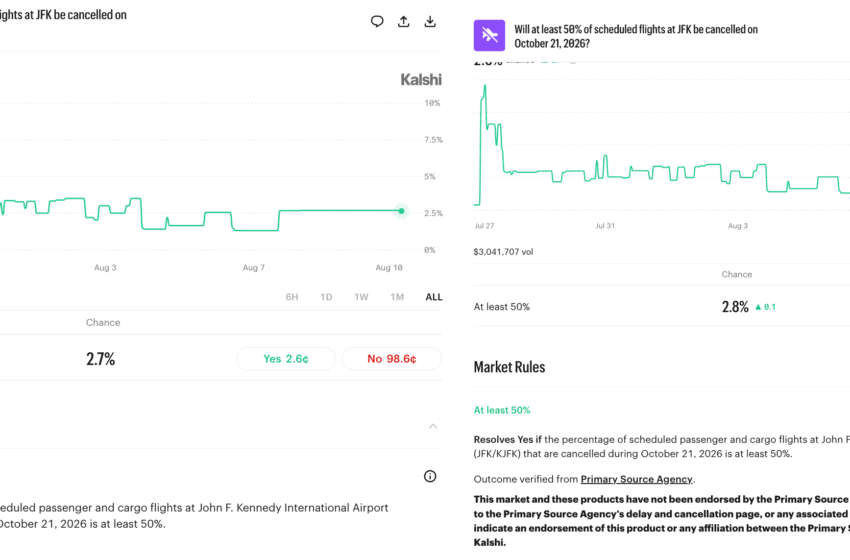Click the '5%' y-axis label
This screenshot has width=850, height=560.
click(430, 176)
